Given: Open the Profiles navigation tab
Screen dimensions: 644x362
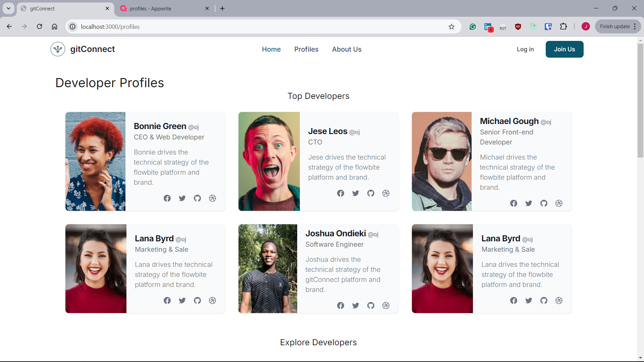Looking at the screenshot, I should point(306,49).
